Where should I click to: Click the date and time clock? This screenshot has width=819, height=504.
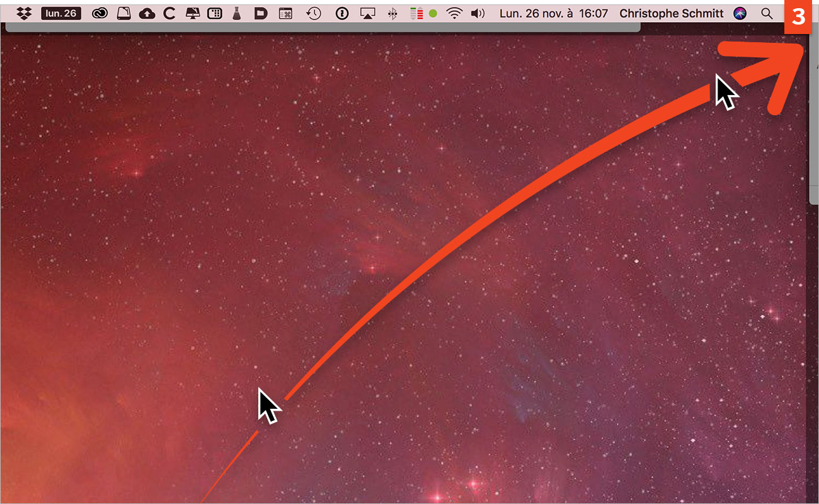point(553,13)
